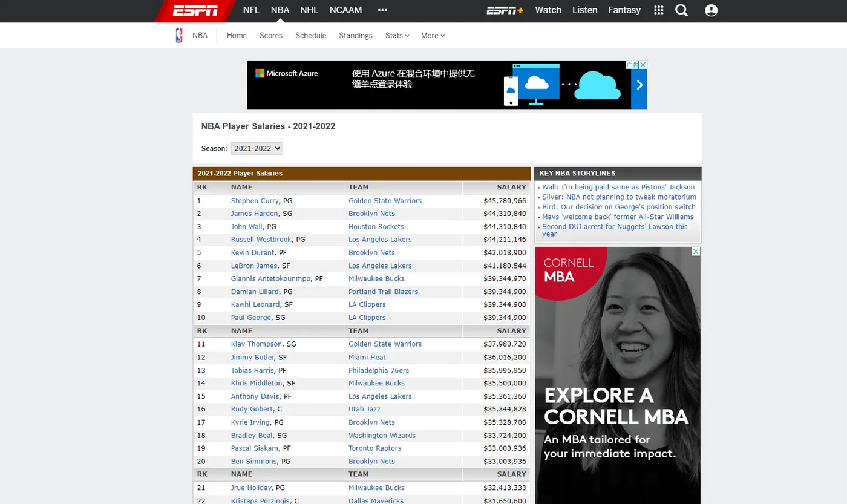Open the apps grid icon

tap(659, 10)
